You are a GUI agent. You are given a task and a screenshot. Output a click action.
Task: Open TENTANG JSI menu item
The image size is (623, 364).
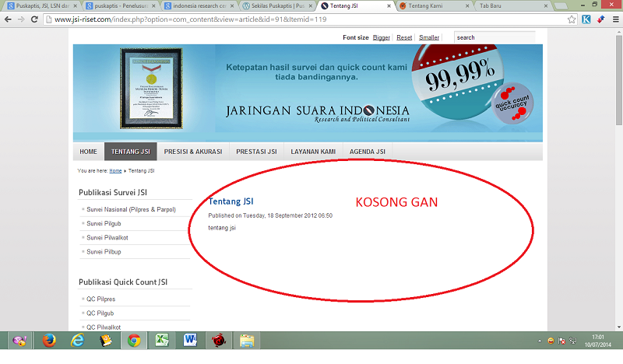point(131,152)
